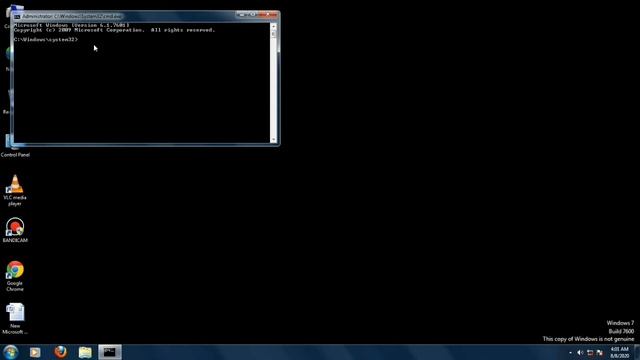640x360 pixels.
Task: Open VLC media player desktop shortcut
Action: pyautogui.click(x=15, y=190)
